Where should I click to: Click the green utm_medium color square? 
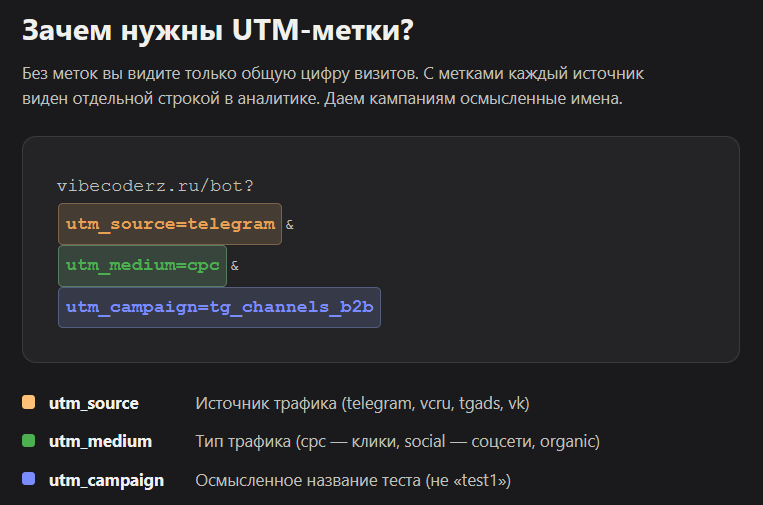click(x=29, y=441)
